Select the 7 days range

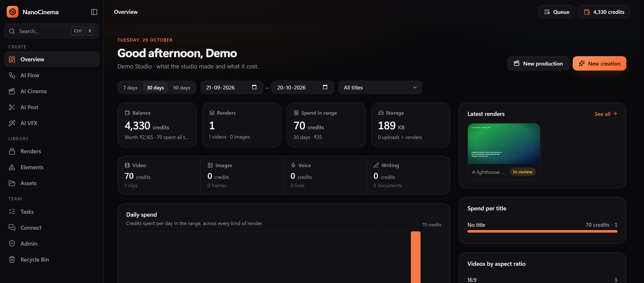(x=130, y=87)
